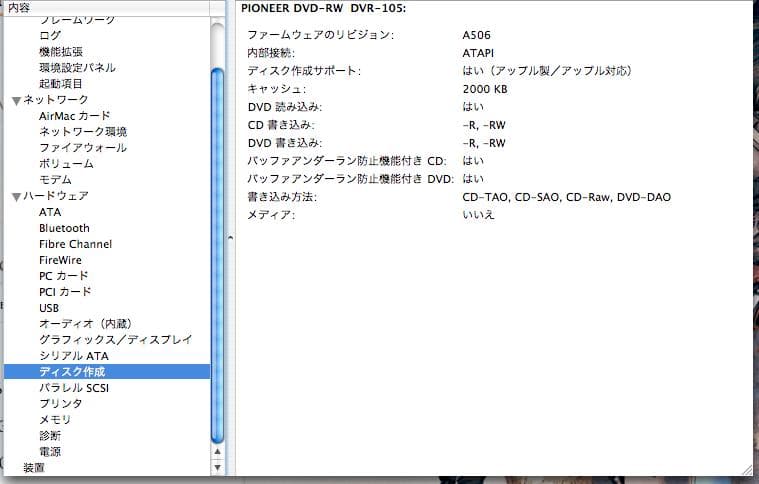This screenshot has width=759, height=484.
Task: Click firmware revision value A506
Action: pos(476,35)
